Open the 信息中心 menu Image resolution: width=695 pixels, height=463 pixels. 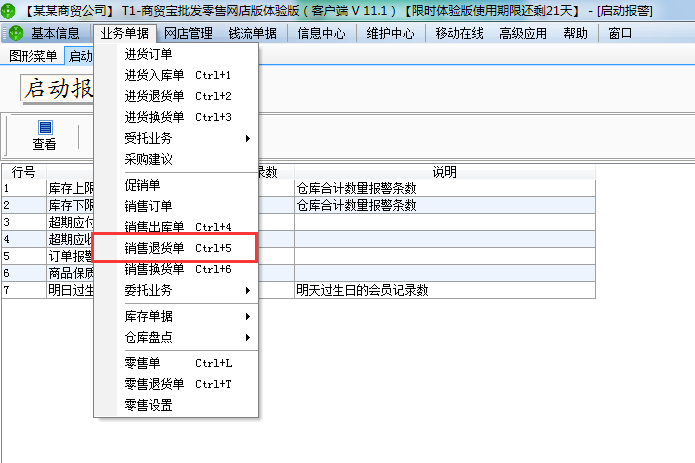click(321, 33)
